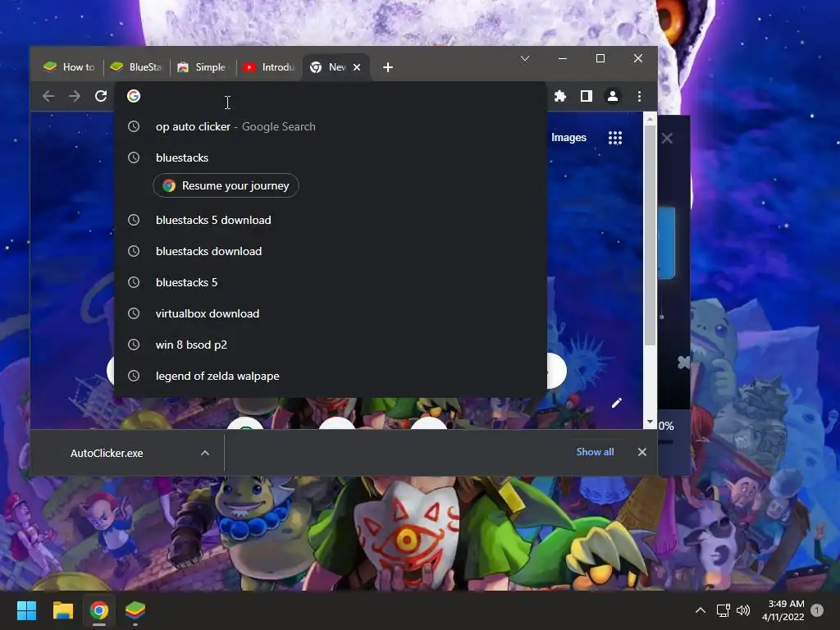The height and width of the screenshot is (630, 840).
Task: Open the profile avatar menu
Action: [612, 96]
